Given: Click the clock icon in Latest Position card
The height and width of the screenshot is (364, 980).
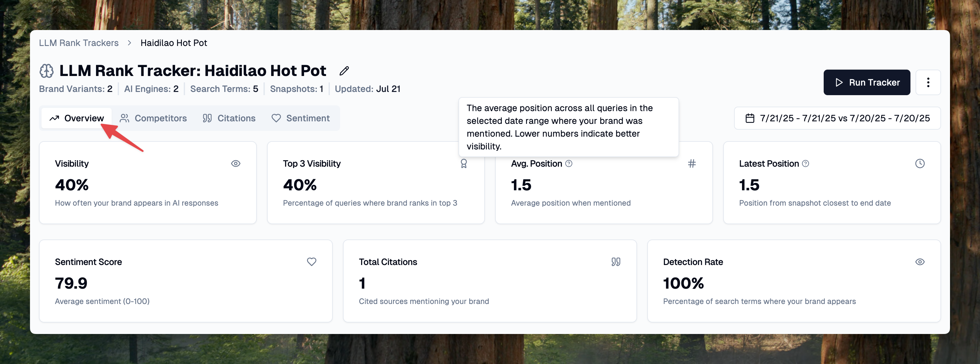Looking at the screenshot, I should [x=919, y=164].
